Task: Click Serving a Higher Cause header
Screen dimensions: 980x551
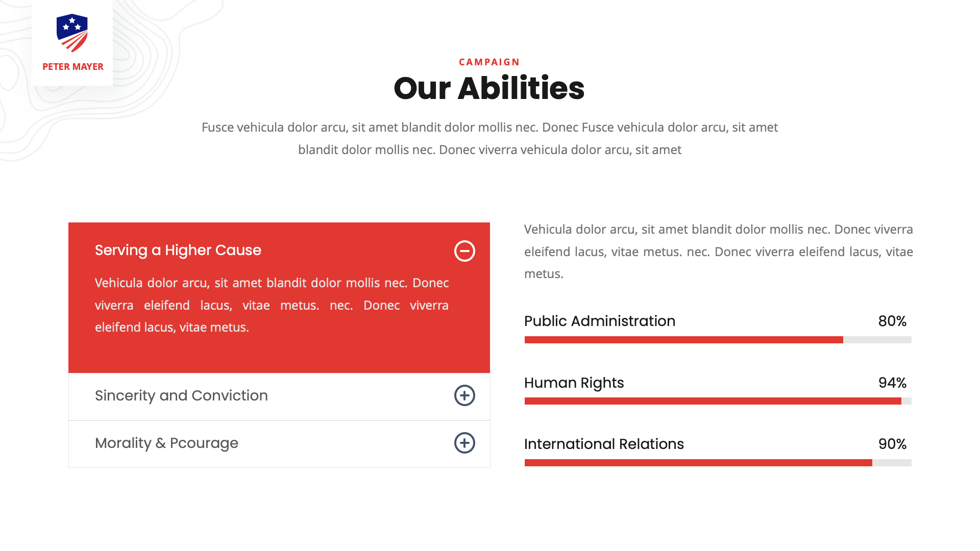Action: point(178,250)
